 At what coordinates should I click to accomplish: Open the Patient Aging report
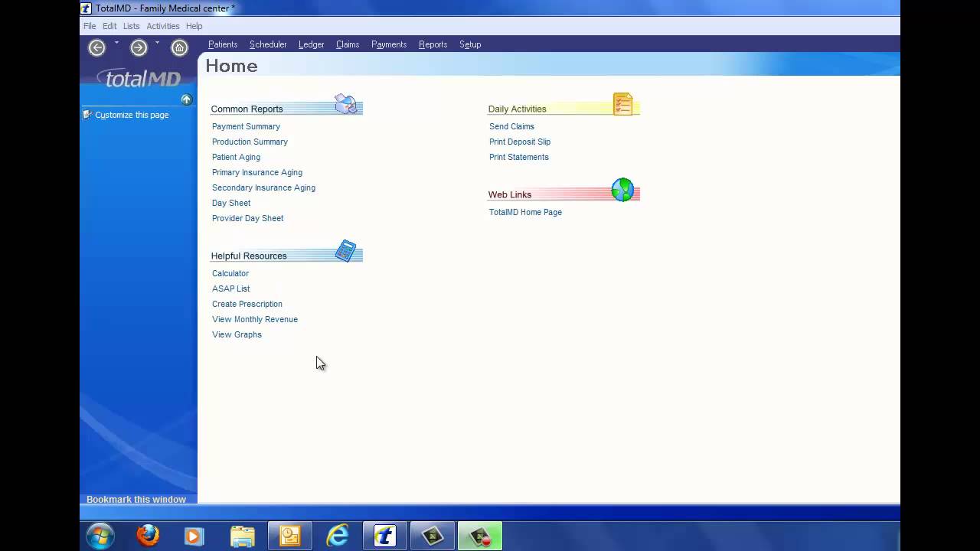(236, 157)
